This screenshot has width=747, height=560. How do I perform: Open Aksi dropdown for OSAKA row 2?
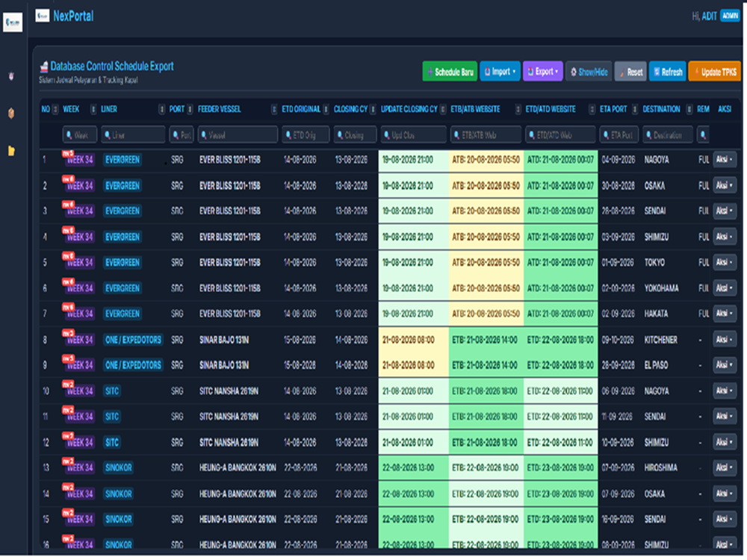coord(725,185)
